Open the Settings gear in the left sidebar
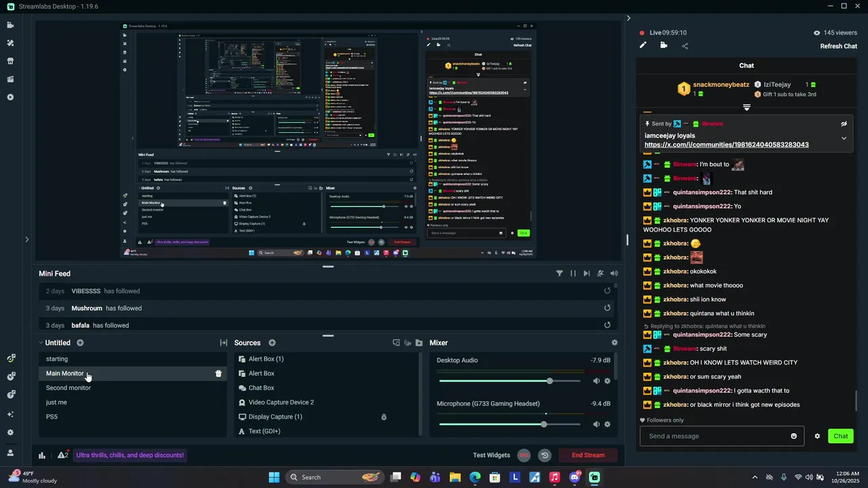Viewport: 868px width, 488px height. [10, 432]
